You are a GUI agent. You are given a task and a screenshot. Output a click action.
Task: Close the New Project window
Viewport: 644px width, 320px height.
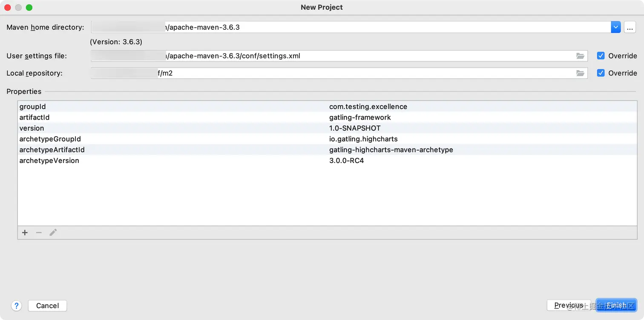click(8, 7)
